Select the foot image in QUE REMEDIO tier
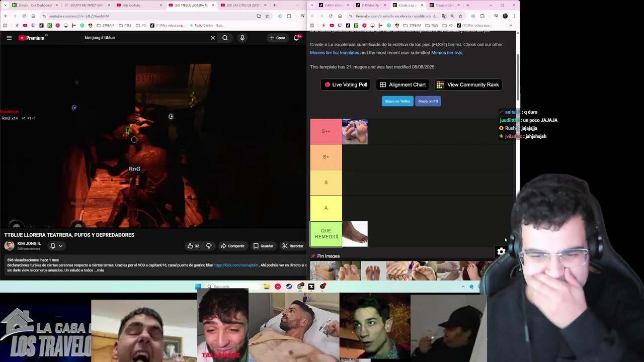Screen dimensions: 644x362 coord(355,234)
